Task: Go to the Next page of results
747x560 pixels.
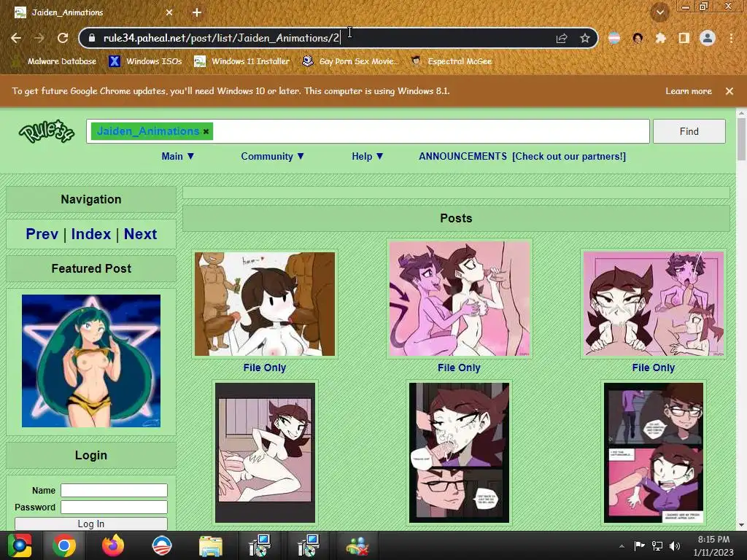Action: (140, 234)
